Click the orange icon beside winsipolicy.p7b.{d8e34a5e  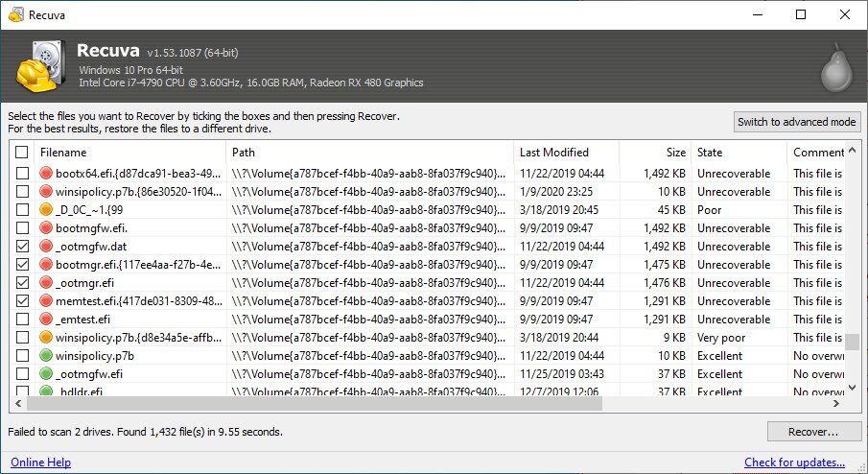[46, 338]
